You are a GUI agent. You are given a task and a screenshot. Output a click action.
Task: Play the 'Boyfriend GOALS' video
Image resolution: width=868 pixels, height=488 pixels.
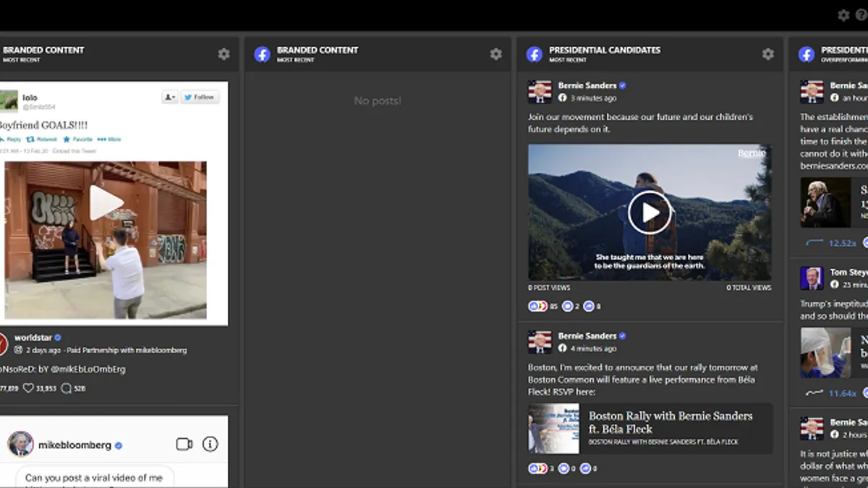tap(106, 203)
